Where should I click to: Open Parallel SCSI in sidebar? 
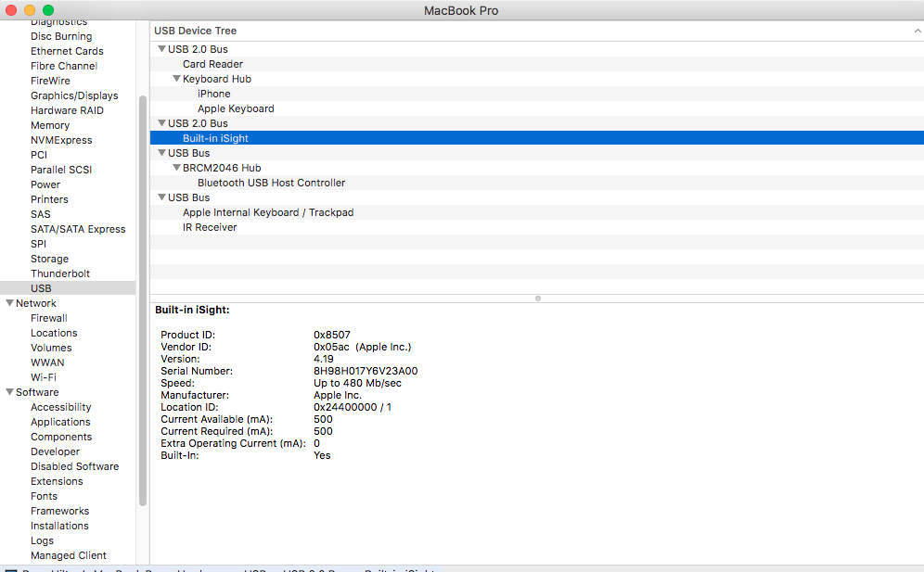[x=61, y=170]
